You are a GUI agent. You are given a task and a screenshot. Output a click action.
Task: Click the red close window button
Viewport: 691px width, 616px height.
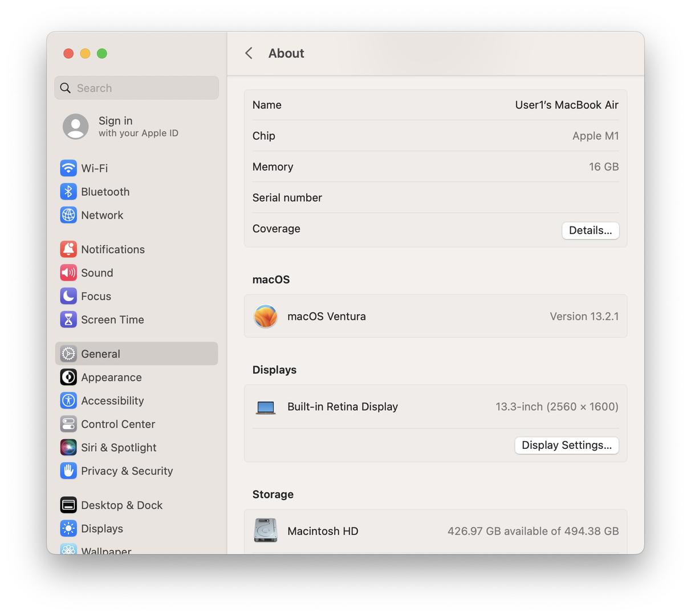(x=68, y=53)
